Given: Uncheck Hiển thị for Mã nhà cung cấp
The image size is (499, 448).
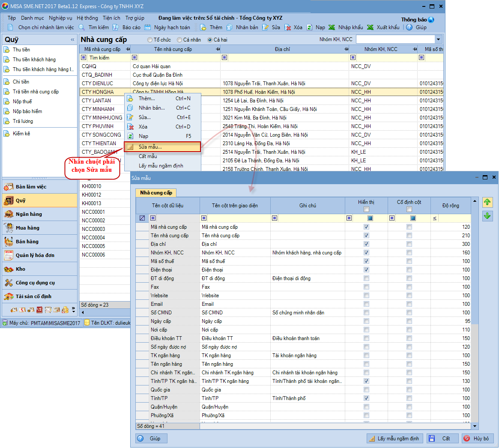Looking at the screenshot, I should [x=367, y=227].
